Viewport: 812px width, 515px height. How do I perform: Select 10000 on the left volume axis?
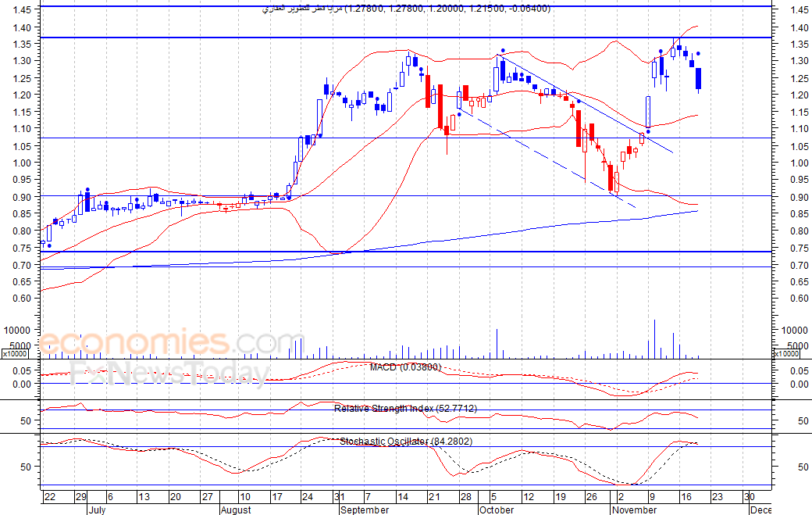point(17,330)
